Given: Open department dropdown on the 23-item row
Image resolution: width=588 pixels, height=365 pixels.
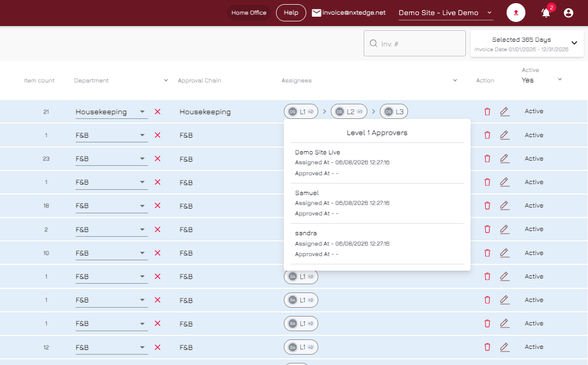Looking at the screenshot, I should pos(111,159).
